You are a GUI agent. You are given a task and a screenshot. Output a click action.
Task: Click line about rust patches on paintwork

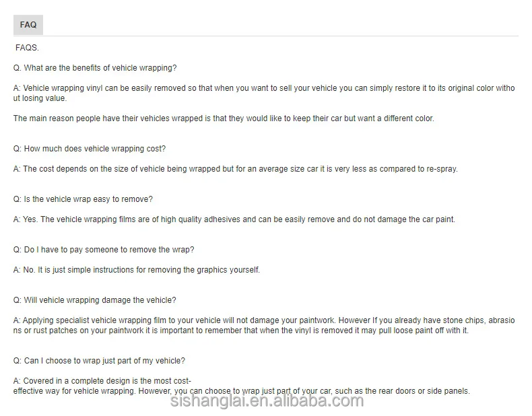point(241,331)
